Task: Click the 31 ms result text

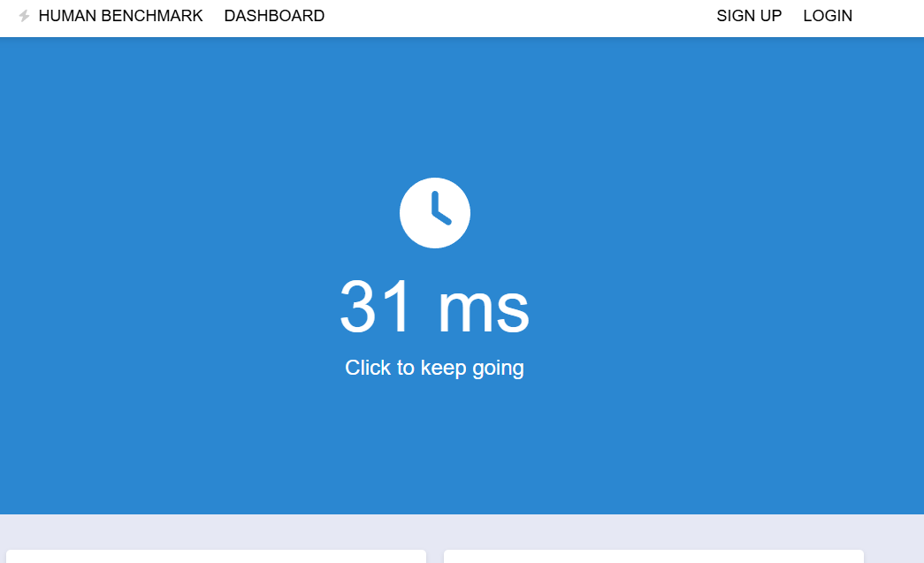Action: 435,307
